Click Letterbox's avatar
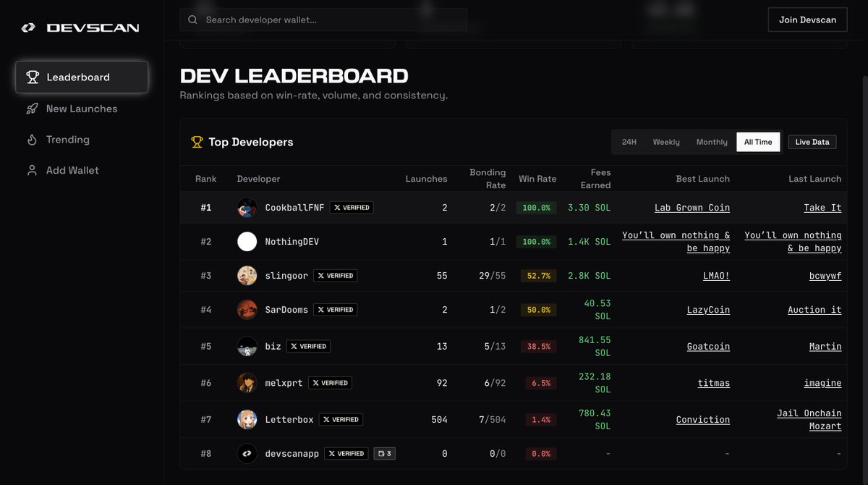 coord(247,420)
